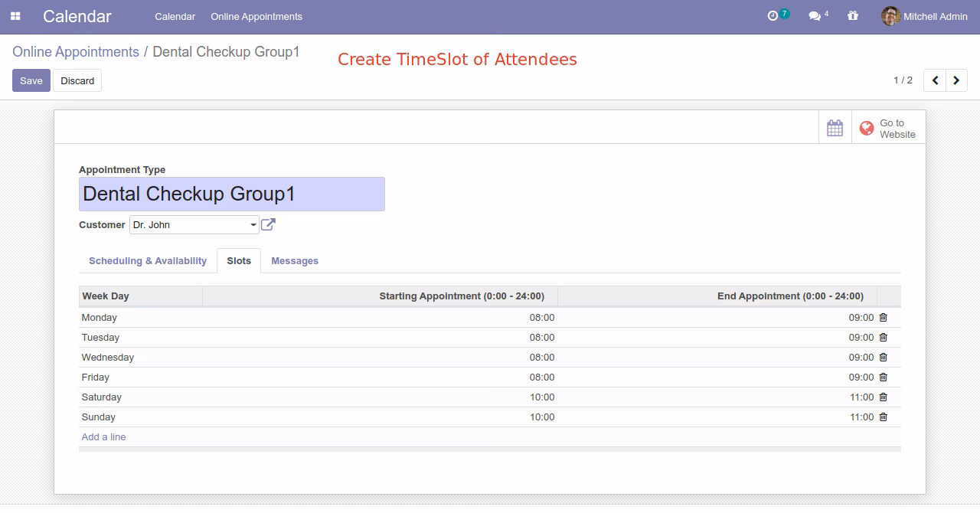Click the Discard button
980x513 pixels.
[x=77, y=80]
